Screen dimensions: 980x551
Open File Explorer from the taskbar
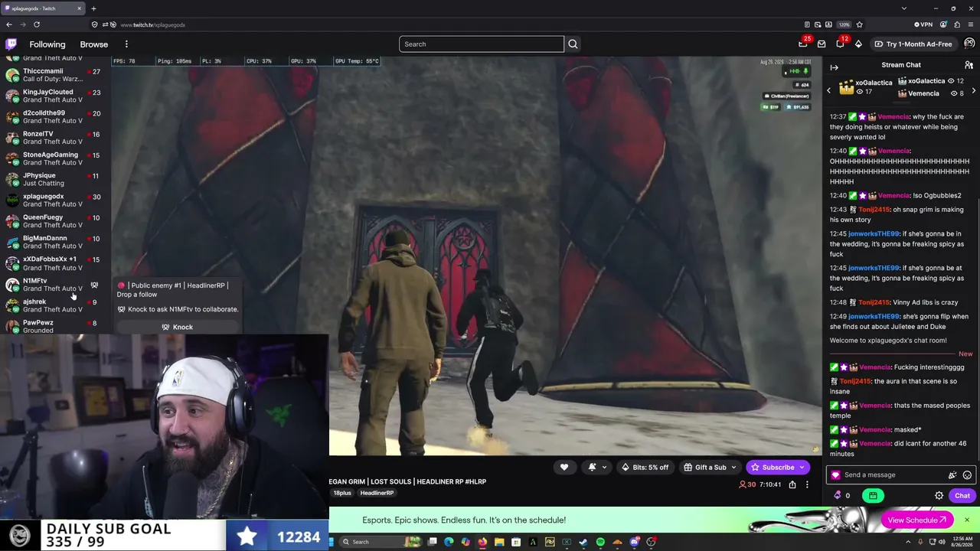[x=499, y=542]
